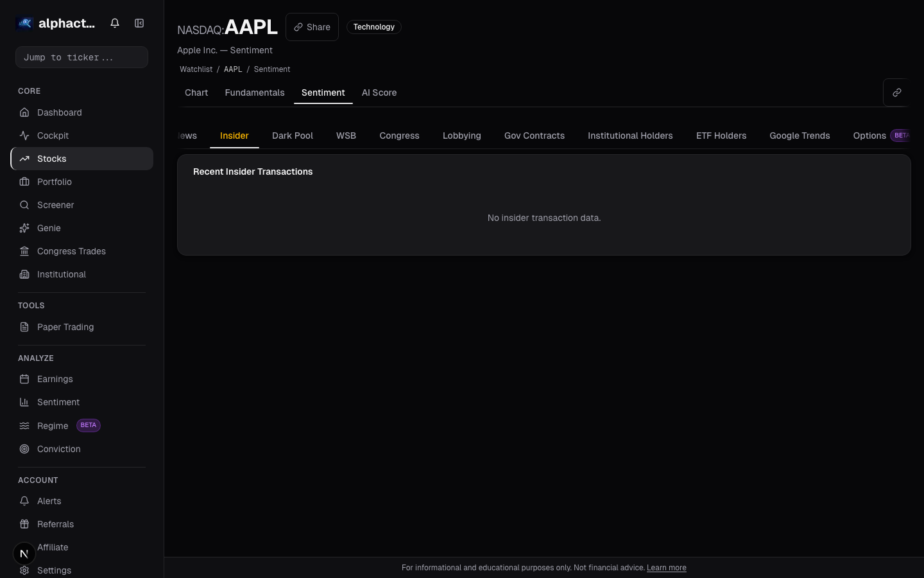Open the Genie tool
Image resolution: width=924 pixels, height=578 pixels.
[49, 228]
